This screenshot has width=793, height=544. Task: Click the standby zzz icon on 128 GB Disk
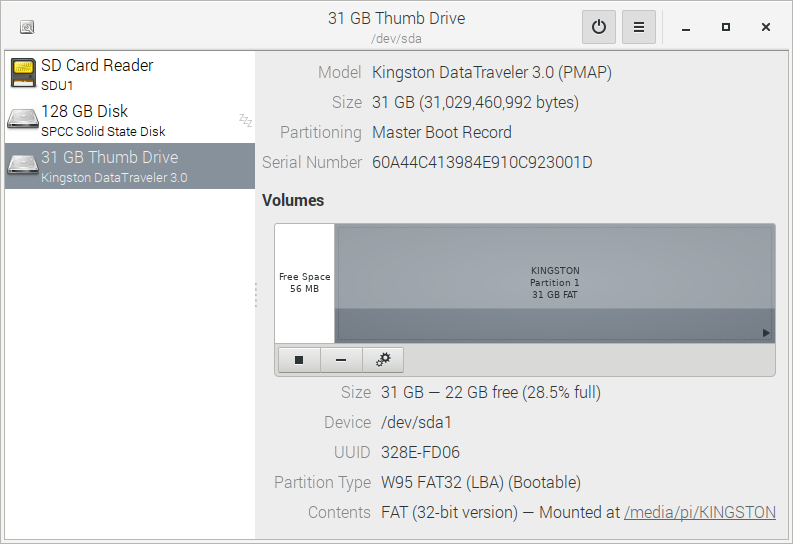coord(245,120)
